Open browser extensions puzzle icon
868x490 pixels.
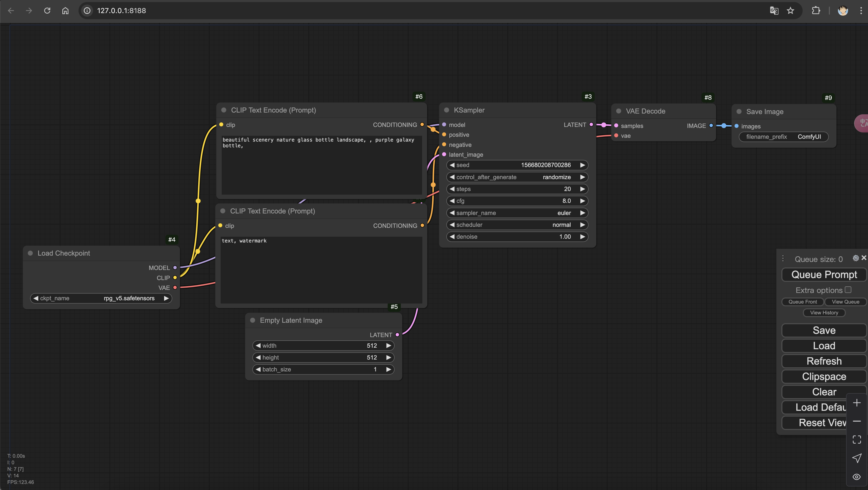pyautogui.click(x=816, y=11)
